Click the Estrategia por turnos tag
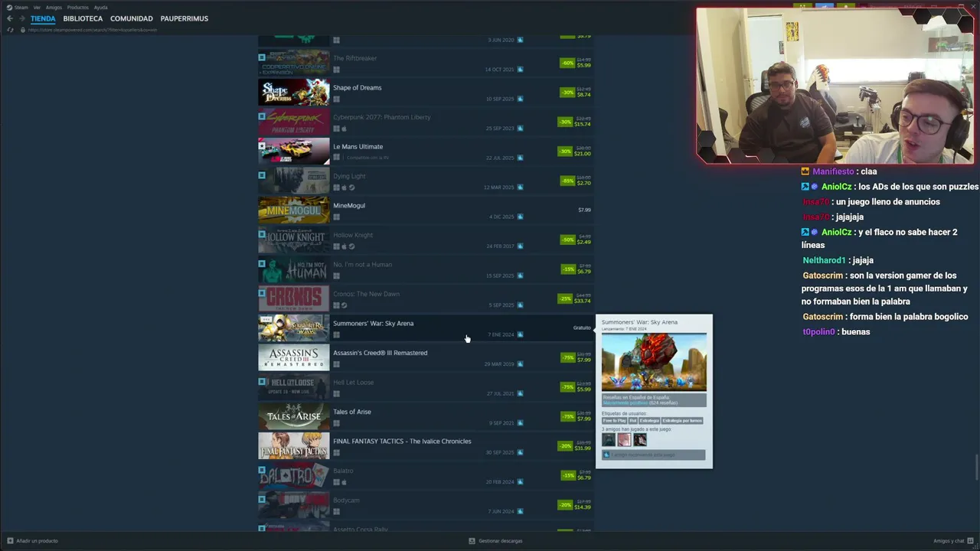Screen dimensions: 980x551 [681, 420]
